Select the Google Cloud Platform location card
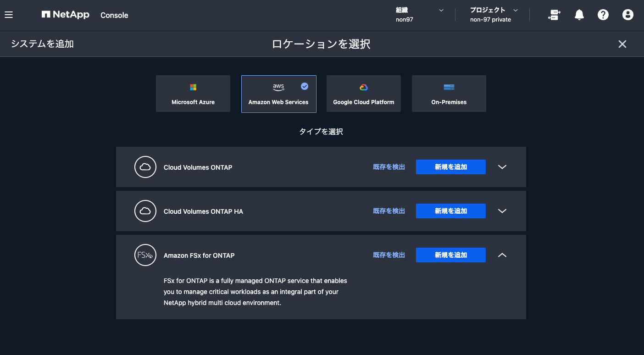644x355 pixels. 364,94
